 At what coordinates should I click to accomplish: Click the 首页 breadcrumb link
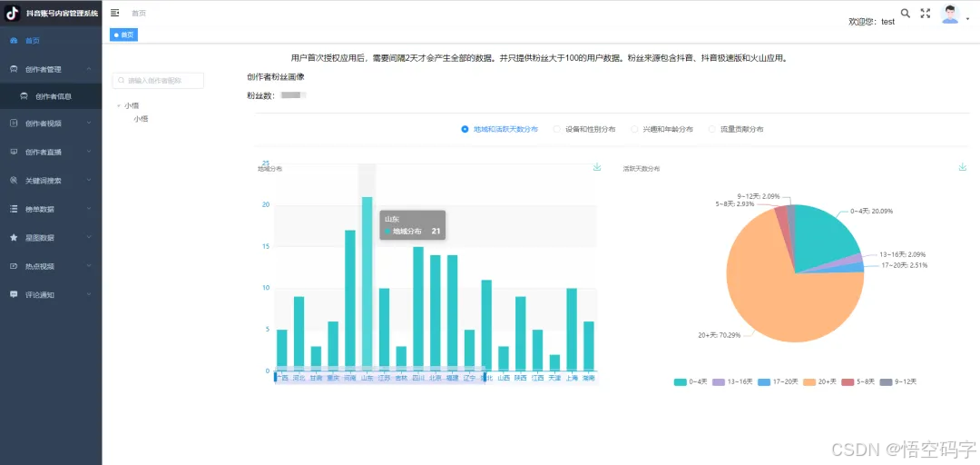point(139,13)
